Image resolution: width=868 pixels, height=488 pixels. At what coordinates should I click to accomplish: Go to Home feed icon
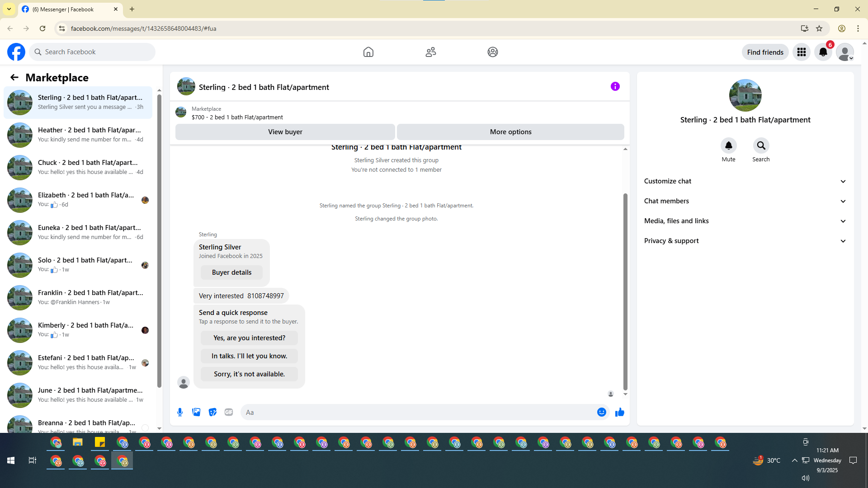(x=368, y=52)
